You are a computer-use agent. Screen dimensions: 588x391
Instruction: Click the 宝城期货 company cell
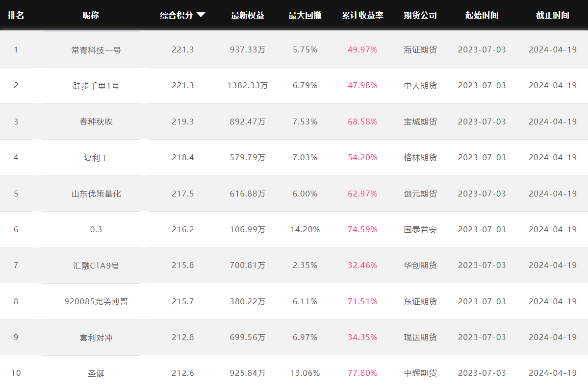[x=420, y=122]
